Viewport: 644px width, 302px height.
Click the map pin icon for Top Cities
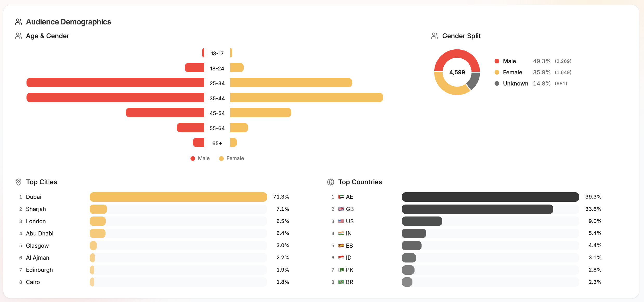tap(18, 182)
